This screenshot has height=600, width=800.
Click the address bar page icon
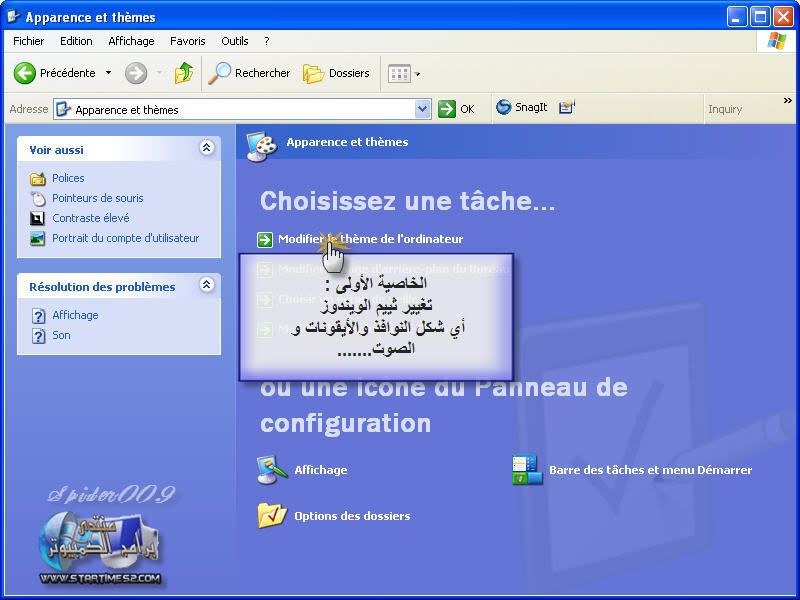63,109
